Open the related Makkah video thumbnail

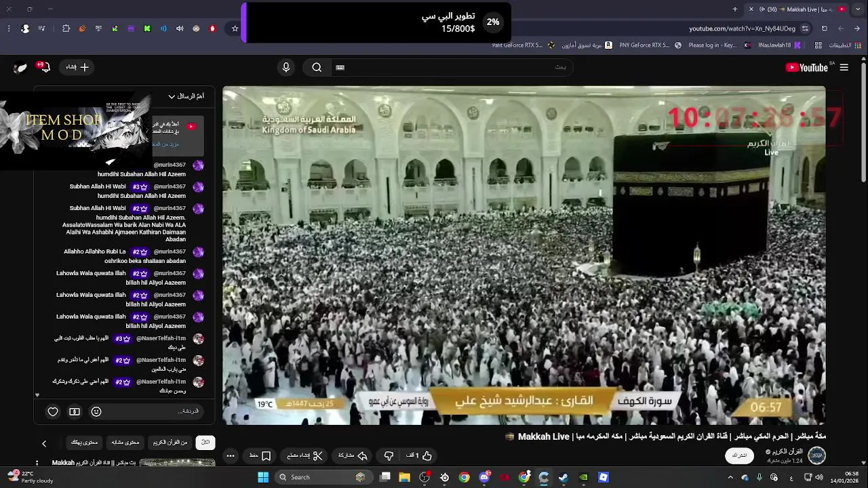pyautogui.click(x=177, y=463)
